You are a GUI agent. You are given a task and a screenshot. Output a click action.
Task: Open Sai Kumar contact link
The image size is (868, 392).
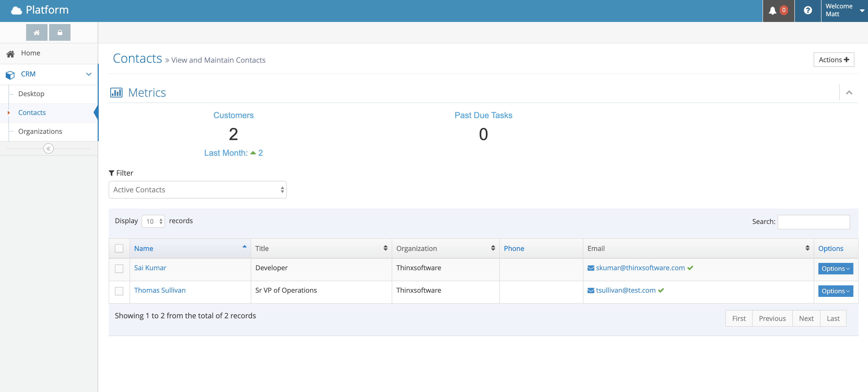150,268
